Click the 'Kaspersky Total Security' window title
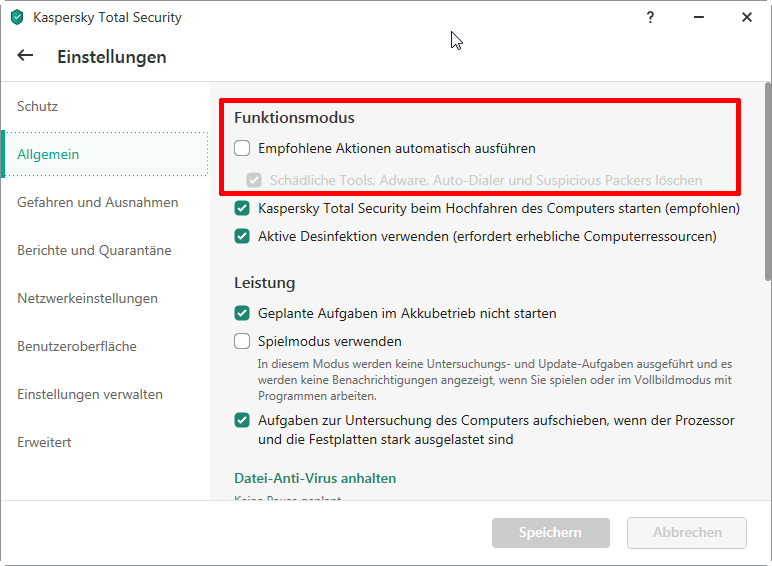 (107, 17)
